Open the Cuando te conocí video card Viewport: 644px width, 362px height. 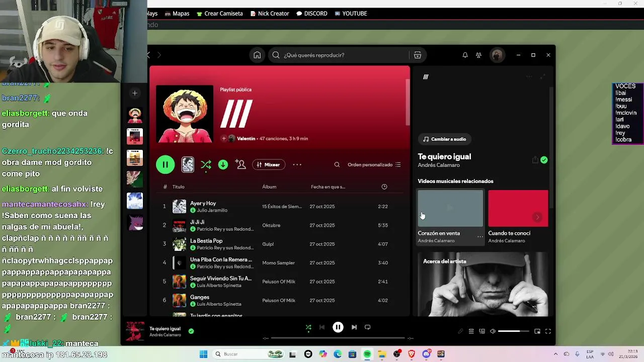(x=518, y=217)
